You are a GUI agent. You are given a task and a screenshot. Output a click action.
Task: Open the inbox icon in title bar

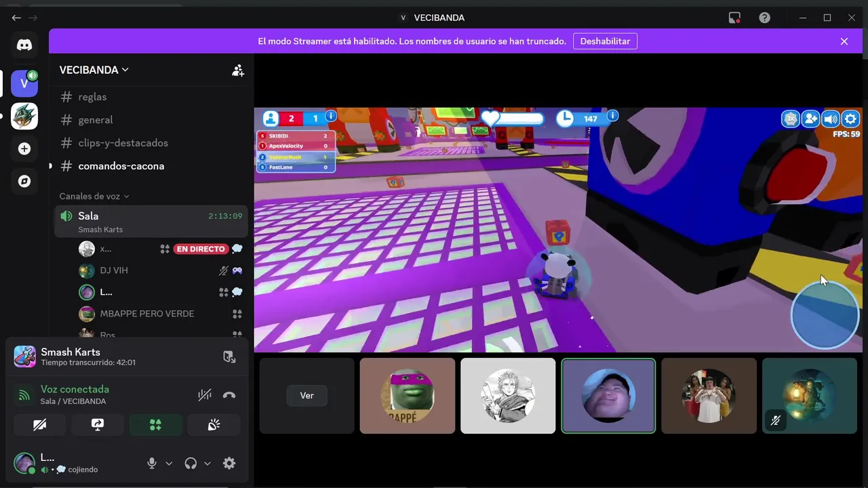tap(734, 18)
